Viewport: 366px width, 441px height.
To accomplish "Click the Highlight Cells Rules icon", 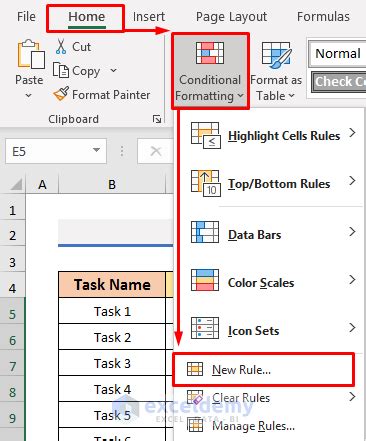I will point(206,135).
